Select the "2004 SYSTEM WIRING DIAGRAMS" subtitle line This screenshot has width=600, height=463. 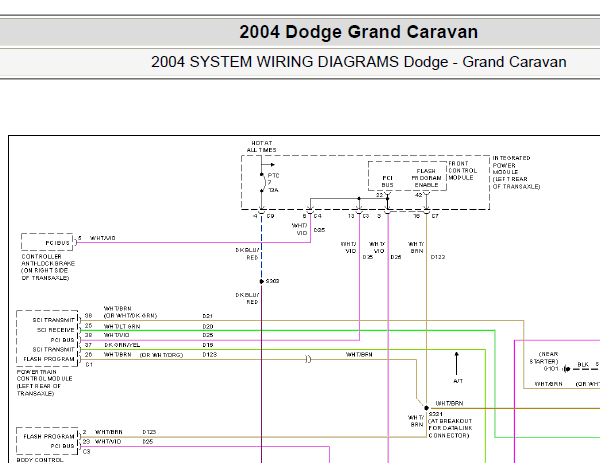359,62
